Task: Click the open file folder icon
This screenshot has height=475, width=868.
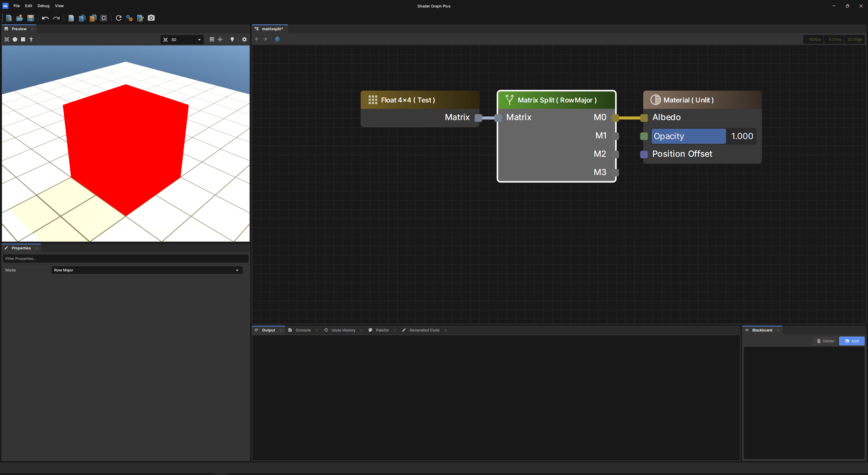Action: click(20, 18)
